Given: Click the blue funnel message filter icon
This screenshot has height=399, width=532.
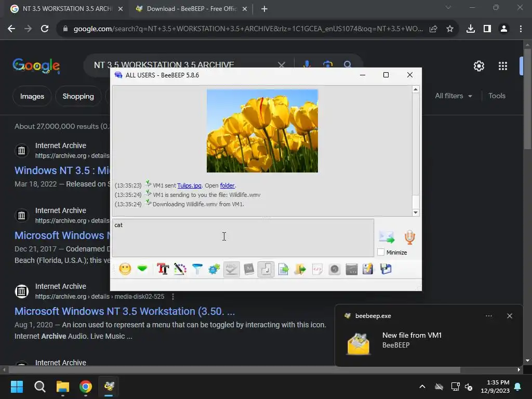Looking at the screenshot, I should [197, 269].
